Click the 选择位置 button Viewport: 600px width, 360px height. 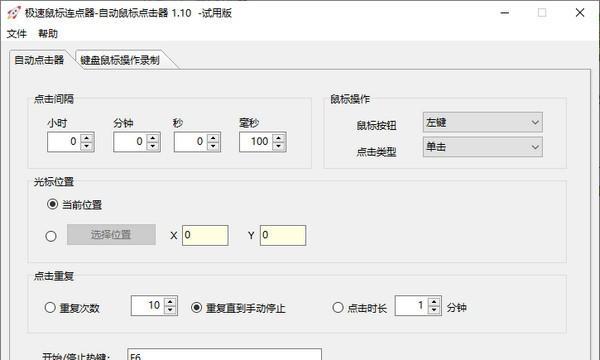tap(111, 235)
